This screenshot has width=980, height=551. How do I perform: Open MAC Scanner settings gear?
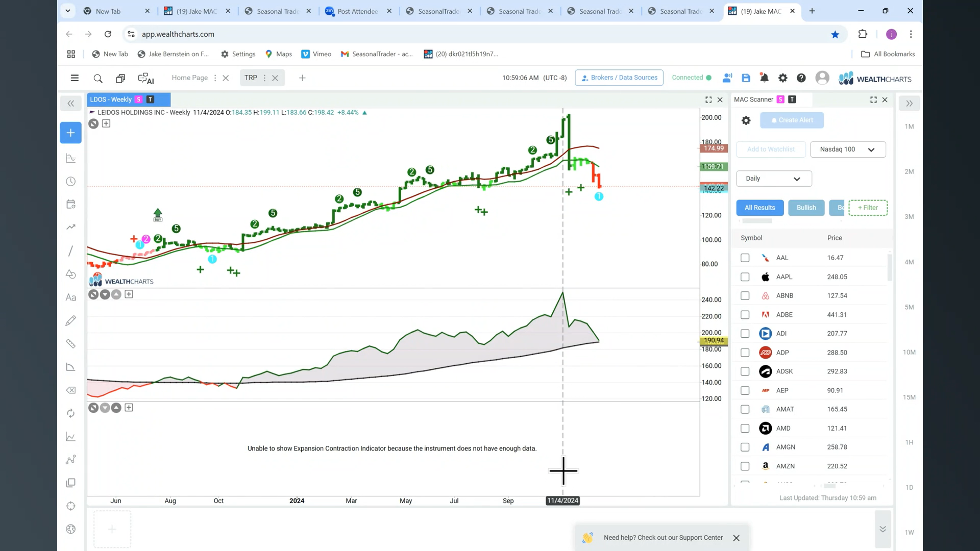[746, 120]
